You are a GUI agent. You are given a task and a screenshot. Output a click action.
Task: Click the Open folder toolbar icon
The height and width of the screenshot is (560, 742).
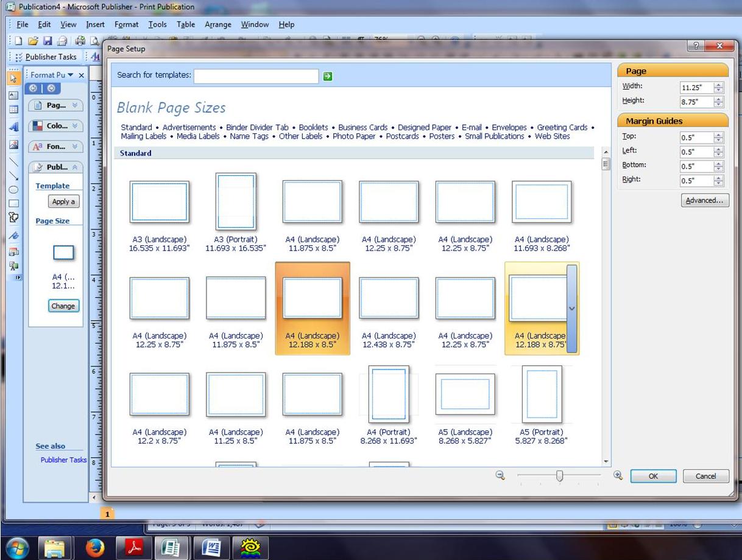tap(33, 41)
